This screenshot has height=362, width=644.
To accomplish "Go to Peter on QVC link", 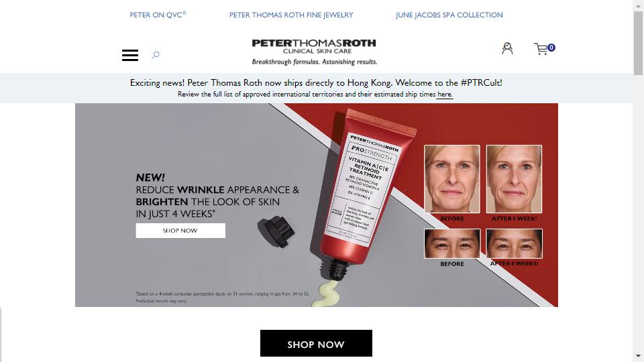I will (158, 15).
